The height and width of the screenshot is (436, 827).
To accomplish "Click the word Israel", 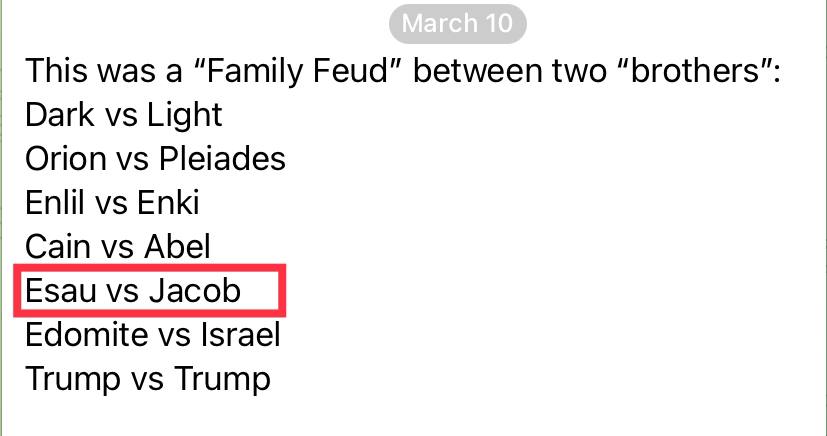I will click(241, 334).
